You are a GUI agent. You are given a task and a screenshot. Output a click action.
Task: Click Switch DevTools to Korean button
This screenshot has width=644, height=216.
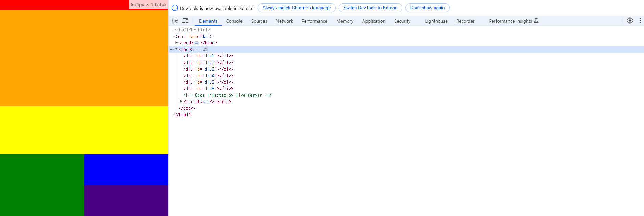point(370,8)
